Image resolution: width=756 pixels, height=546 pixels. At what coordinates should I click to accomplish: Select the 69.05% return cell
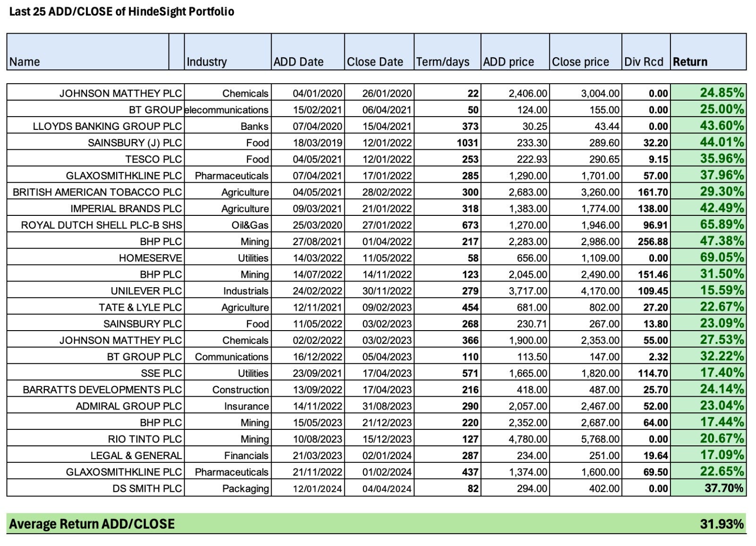[708, 258]
